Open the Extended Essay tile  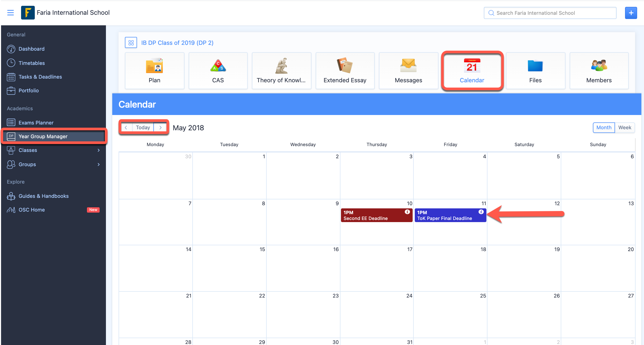[345, 71]
